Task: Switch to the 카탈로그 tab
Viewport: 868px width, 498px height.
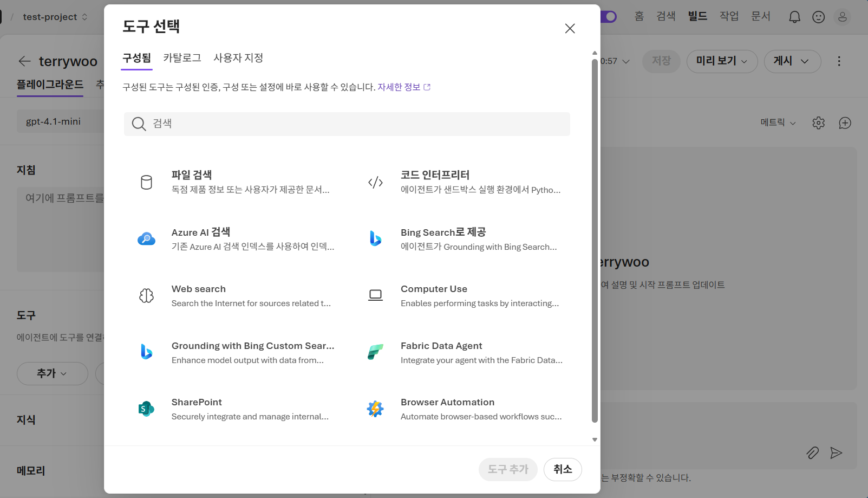Action: 181,58
